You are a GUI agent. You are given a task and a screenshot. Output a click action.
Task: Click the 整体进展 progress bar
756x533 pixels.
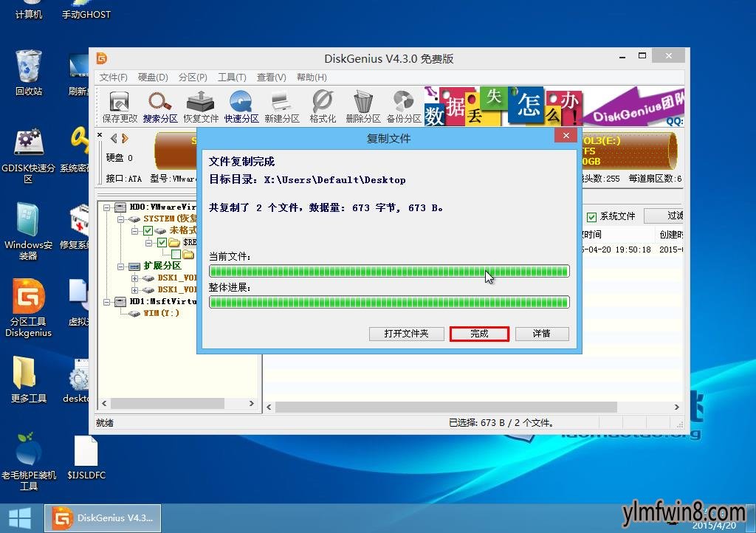(389, 301)
